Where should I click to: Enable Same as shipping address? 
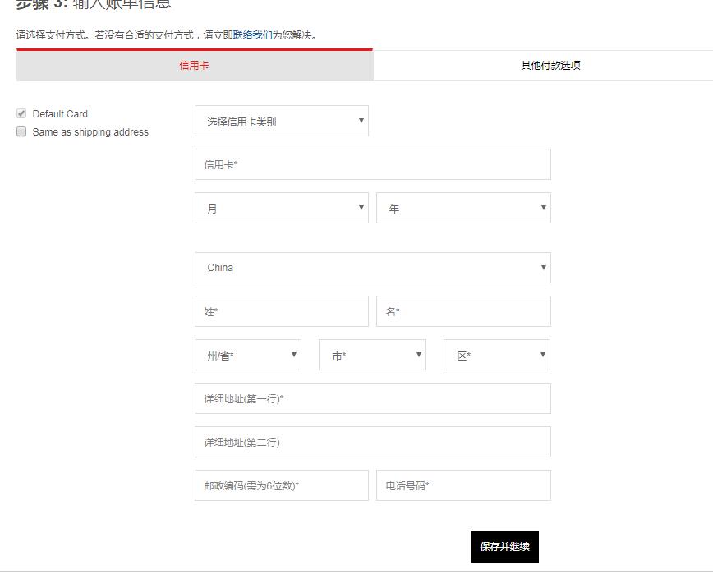pyautogui.click(x=21, y=131)
